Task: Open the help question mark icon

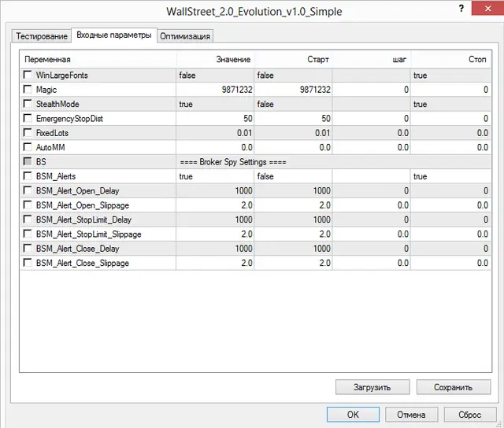Action: pos(461,9)
